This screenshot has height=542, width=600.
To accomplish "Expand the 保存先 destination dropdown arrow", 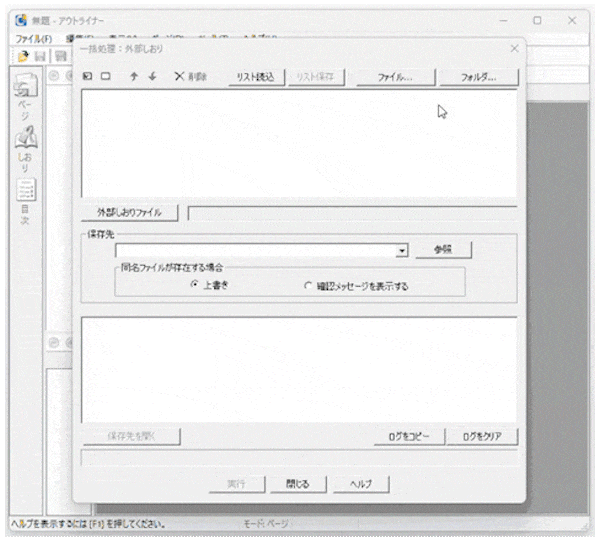I will pyautogui.click(x=402, y=251).
